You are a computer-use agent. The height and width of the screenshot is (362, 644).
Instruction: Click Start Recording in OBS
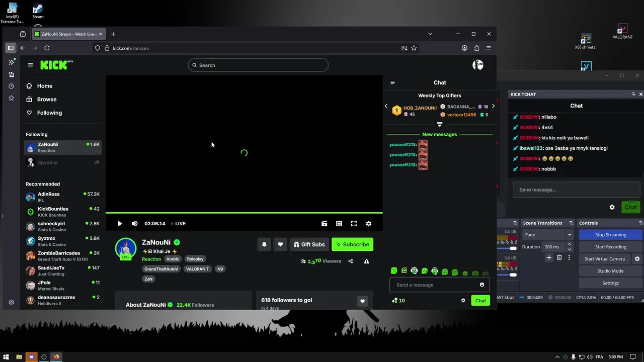coord(611,247)
